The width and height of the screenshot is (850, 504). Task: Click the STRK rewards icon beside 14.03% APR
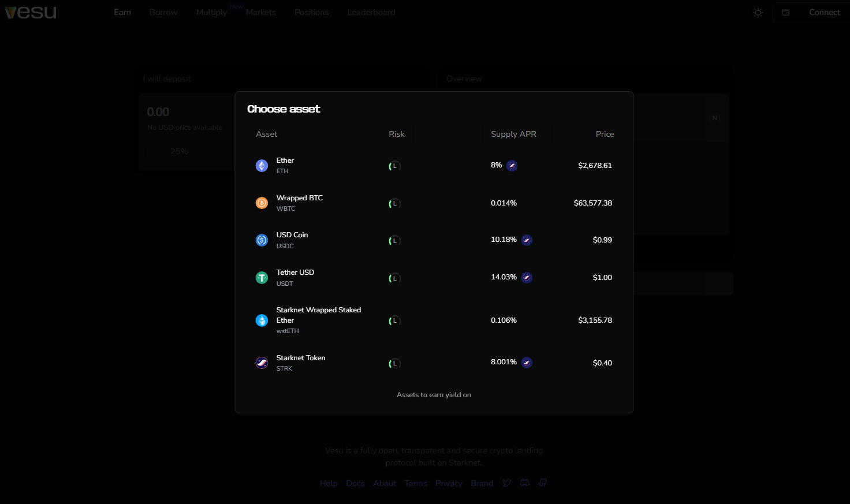coord(527,278)
